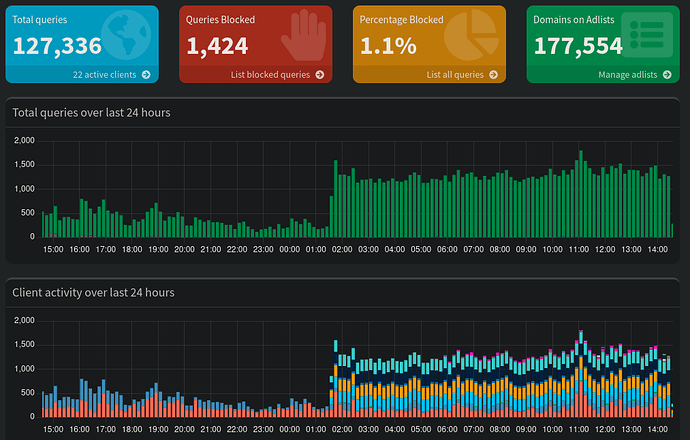Click the 177,554 domains count
The image size is (690, 440).
point(578,46)
